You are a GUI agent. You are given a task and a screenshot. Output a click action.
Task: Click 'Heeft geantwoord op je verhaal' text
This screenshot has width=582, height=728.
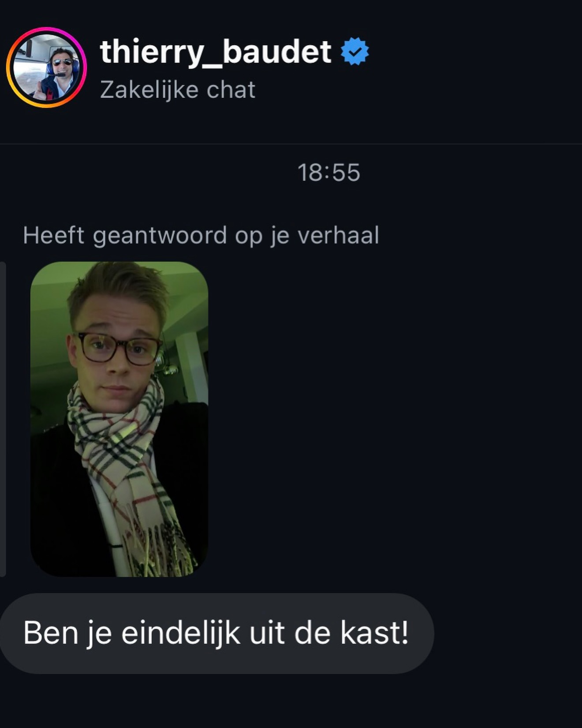click(201, 235)
